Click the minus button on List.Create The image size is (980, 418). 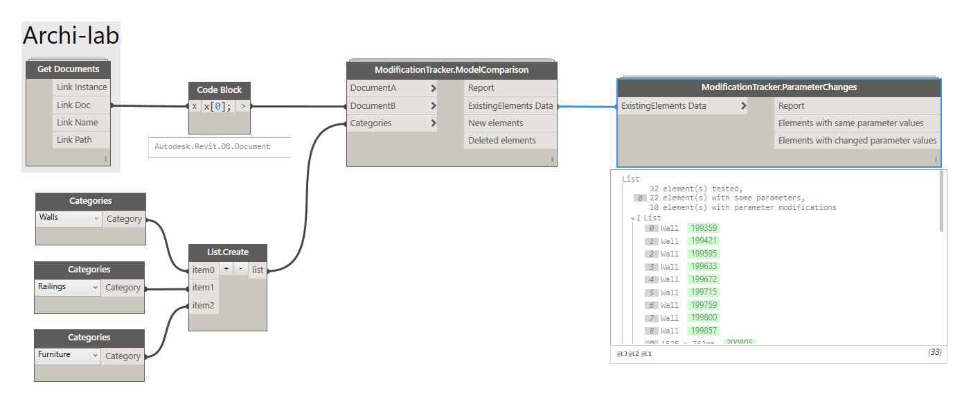(x=240, y=269)
